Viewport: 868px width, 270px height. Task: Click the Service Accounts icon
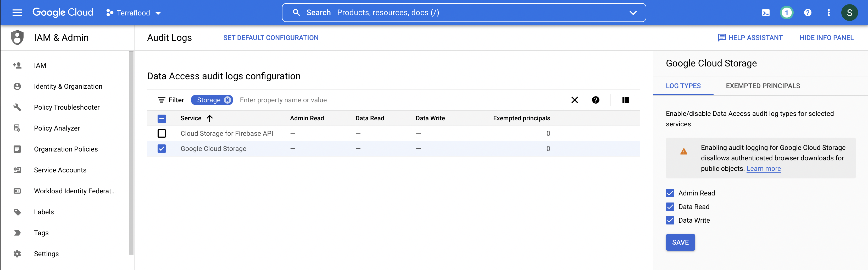(17, 170)
